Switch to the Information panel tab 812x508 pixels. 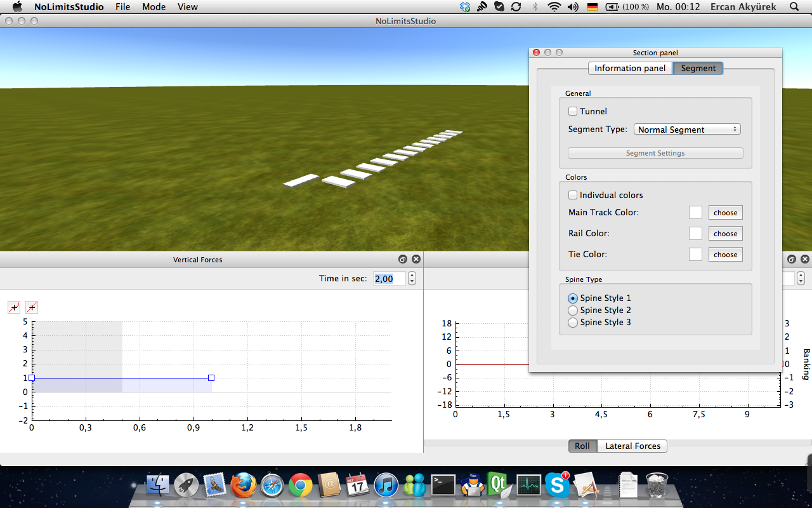(x=629, y=69)
